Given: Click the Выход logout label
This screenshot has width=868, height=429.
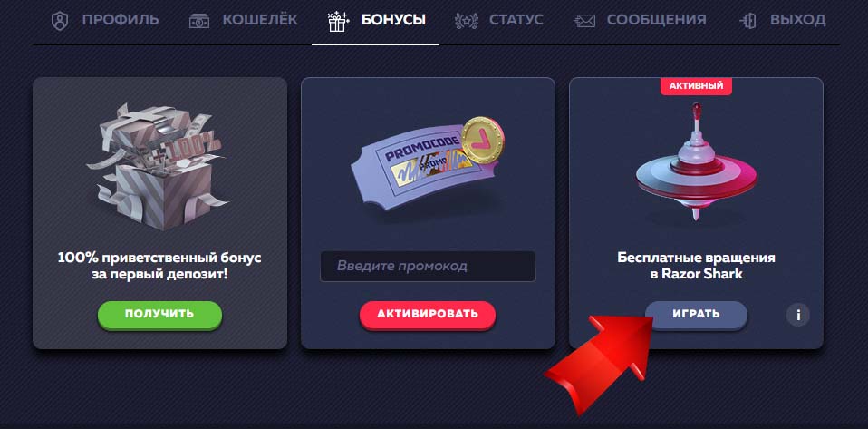Looking at the screenshot, I should (797, 21).
